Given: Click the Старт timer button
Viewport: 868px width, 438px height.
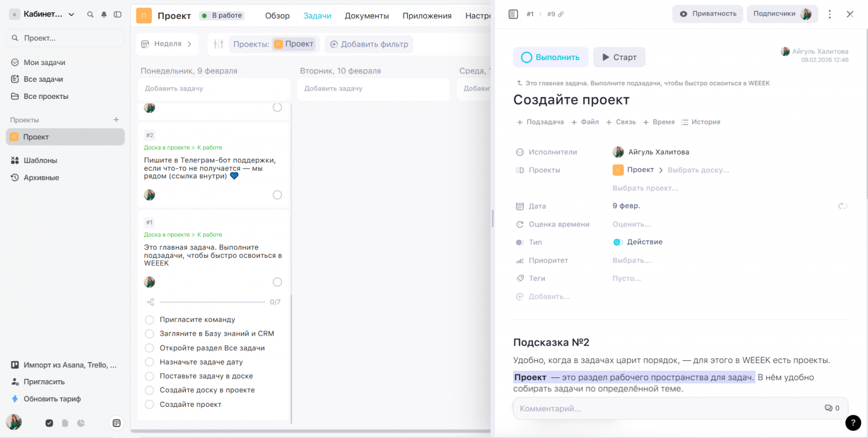Looking at the screenshot, I should coord(619,57).
